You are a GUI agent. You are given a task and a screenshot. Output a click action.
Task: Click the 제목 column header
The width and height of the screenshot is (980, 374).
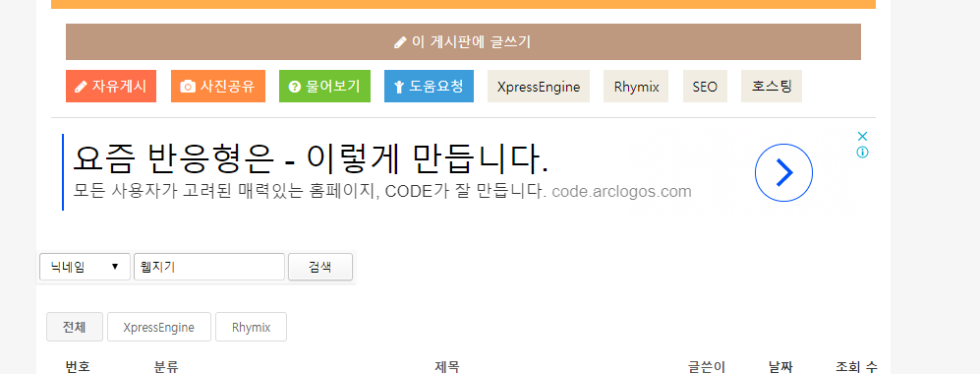447,367
